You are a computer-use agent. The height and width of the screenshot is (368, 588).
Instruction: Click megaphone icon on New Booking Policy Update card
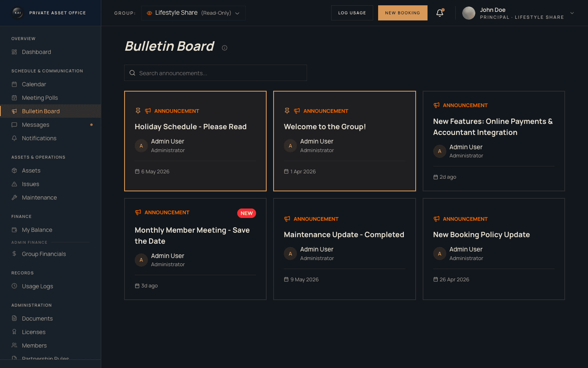point(437,219)
